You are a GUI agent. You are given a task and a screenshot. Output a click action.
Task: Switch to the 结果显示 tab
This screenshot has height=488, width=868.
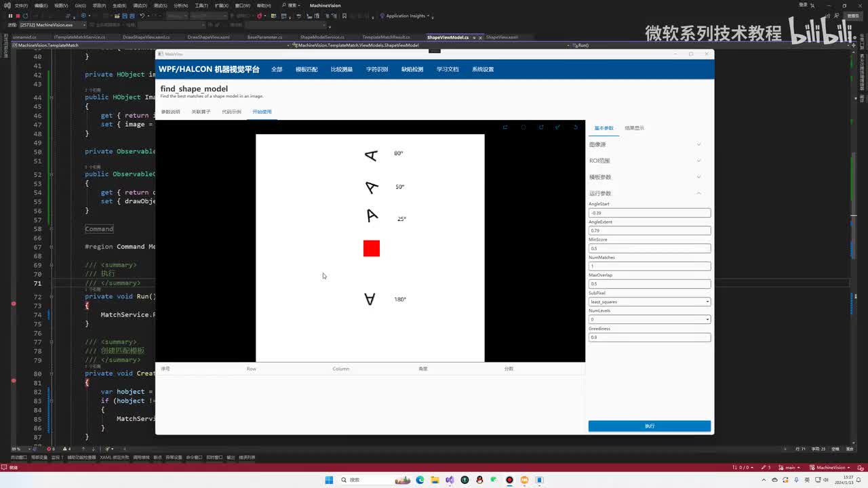634,128
